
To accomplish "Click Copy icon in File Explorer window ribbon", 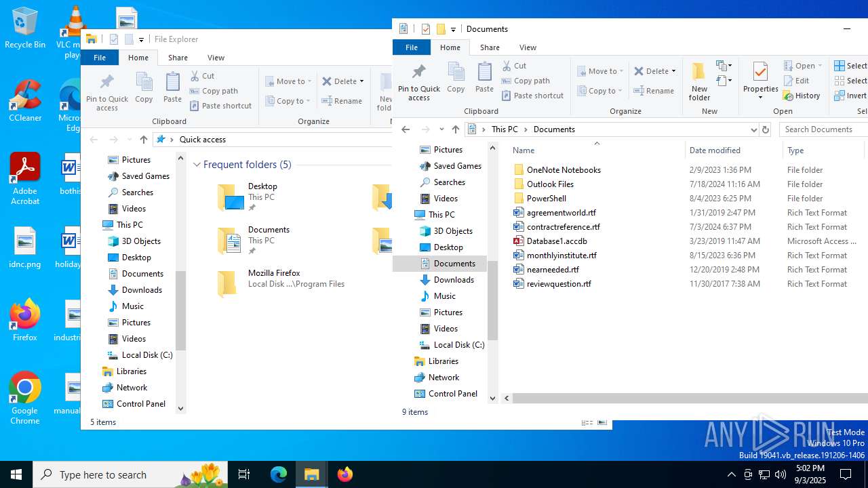I will tap(144, 87).
